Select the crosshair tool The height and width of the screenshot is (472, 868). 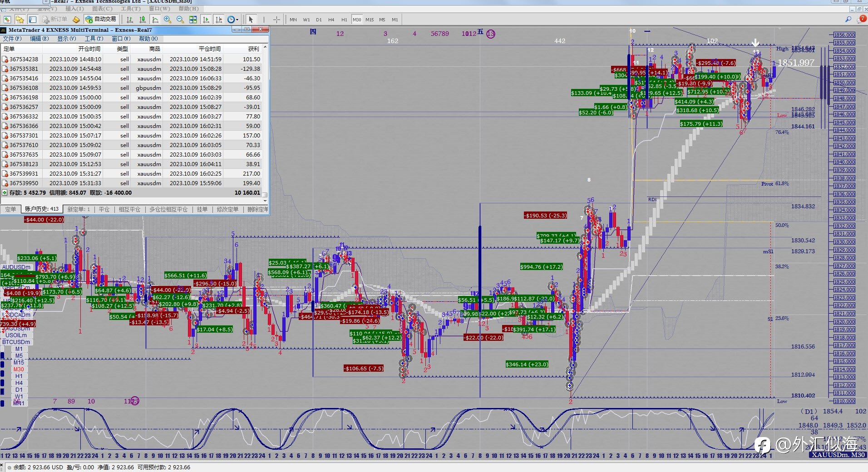pyautogui.click(x=276, y=20)
